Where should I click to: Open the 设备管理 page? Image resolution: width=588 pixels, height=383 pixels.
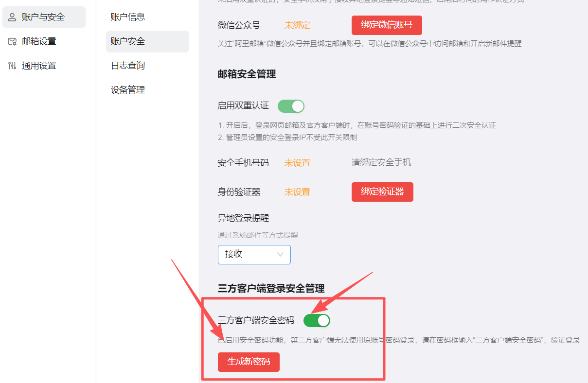(128, 90)
